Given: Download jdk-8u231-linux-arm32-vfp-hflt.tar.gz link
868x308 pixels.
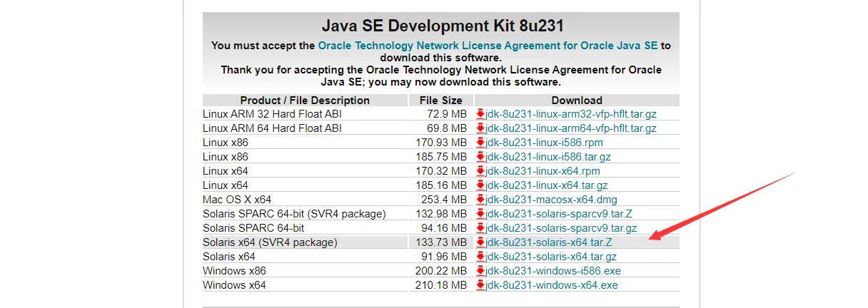Looking at the screenshot, I should pos(570,114).
